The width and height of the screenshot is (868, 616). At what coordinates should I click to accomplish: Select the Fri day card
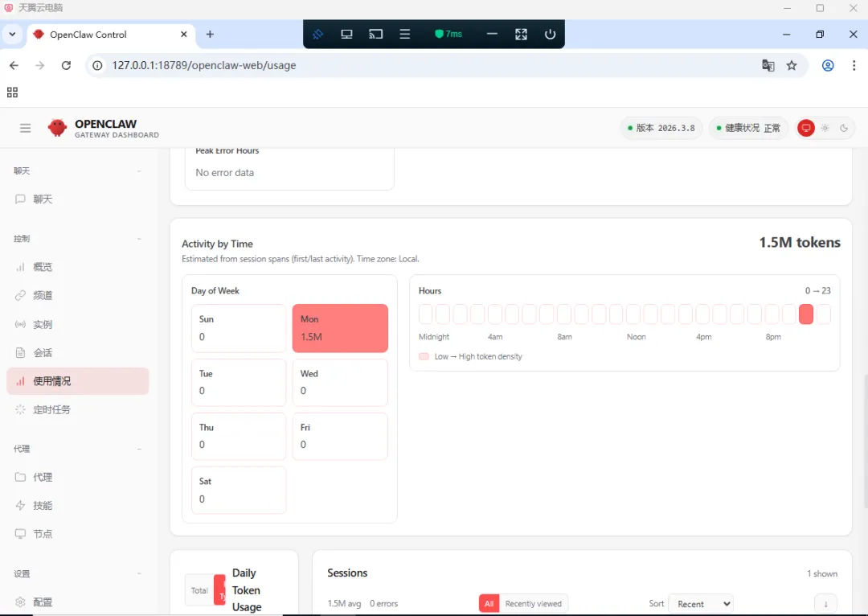pos(340,436)
